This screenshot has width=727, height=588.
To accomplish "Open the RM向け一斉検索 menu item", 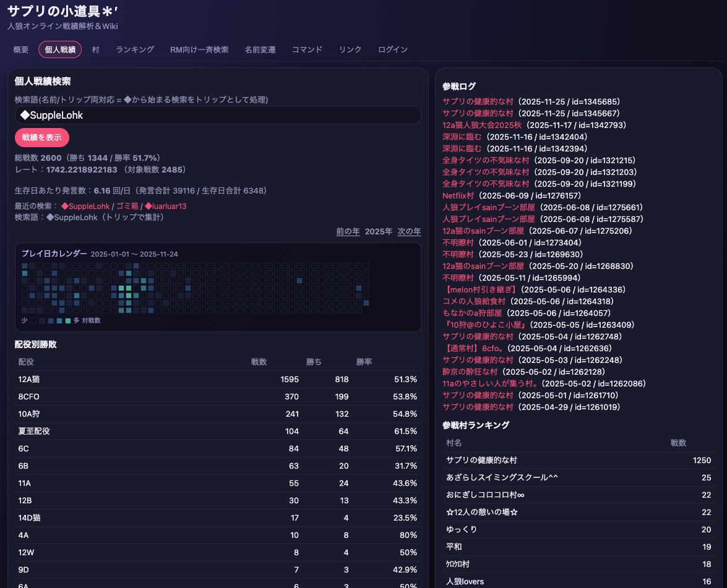I will [x=199, y=49].
